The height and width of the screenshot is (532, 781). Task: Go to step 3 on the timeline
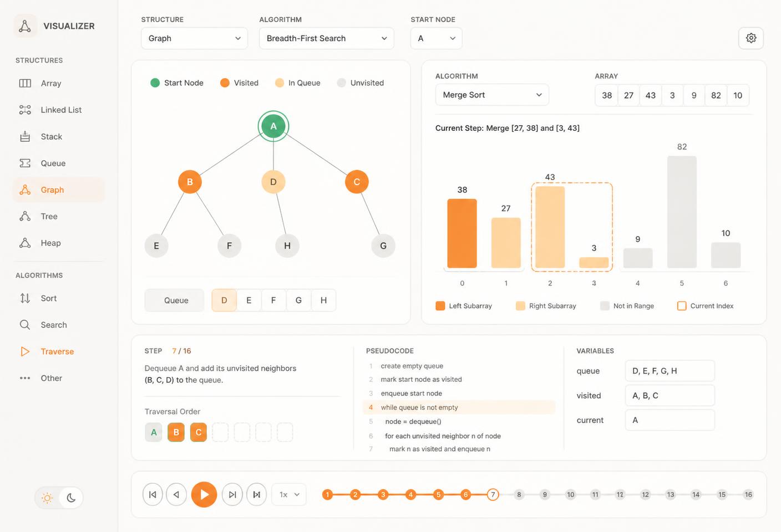pos(383,494)
